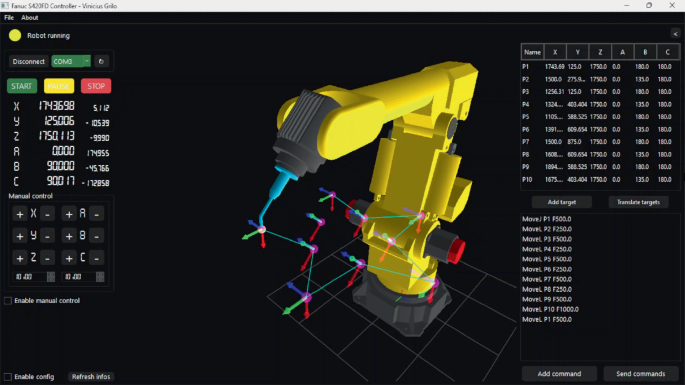Open the About menu
This screenshot has width=685, height=385.
(29, 17)
